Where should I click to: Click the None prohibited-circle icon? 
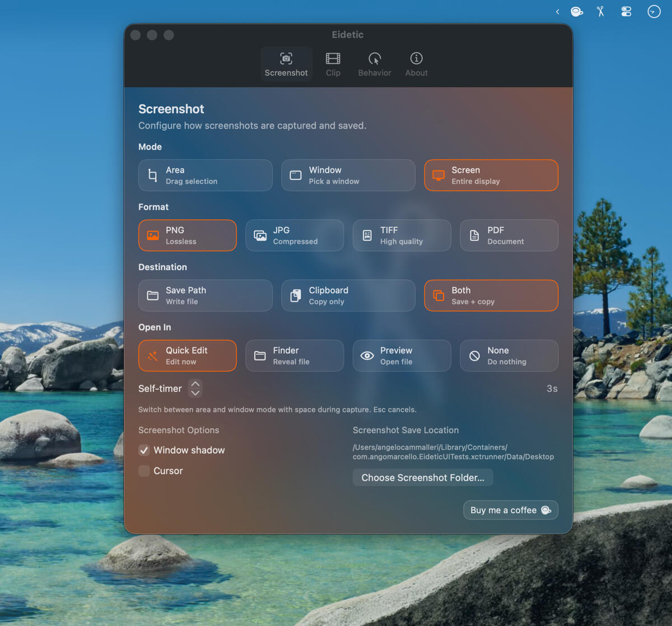click(x=474, y=356)
